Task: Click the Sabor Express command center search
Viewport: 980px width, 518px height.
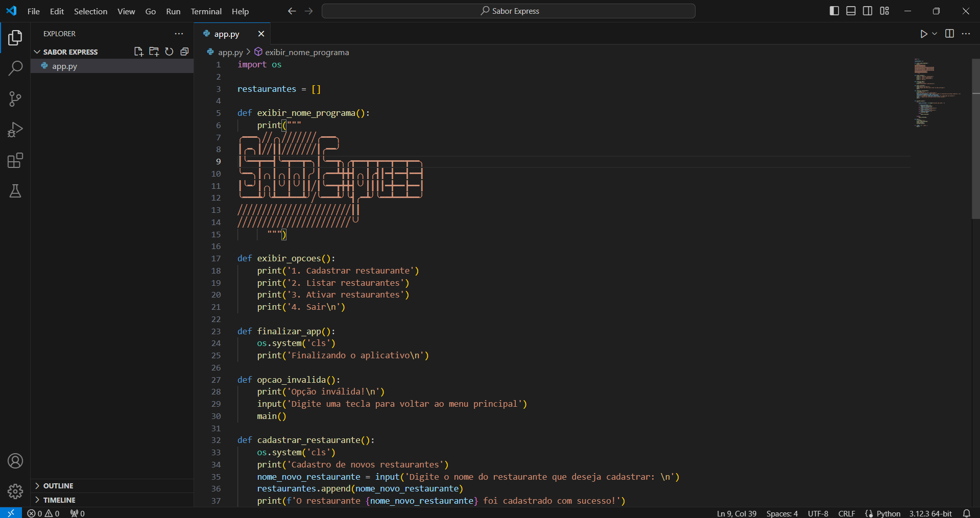Action: [x=509, y=11]
